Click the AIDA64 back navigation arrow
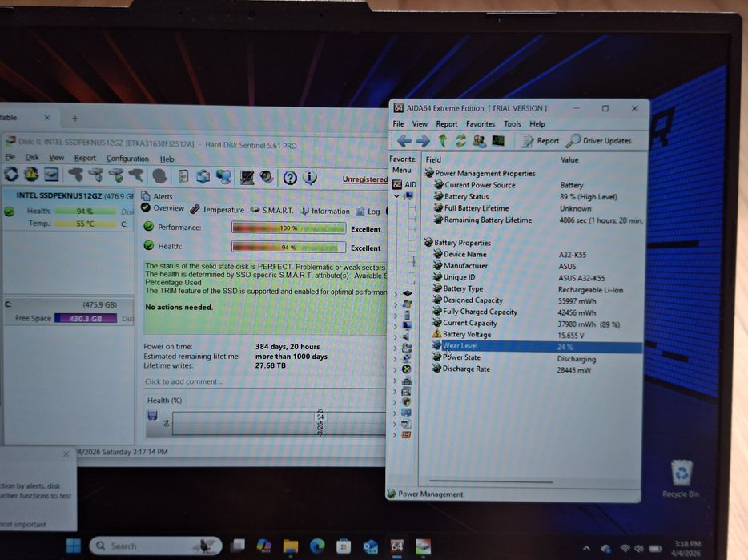Screen dimensions: 748x560 coord(404,141)
